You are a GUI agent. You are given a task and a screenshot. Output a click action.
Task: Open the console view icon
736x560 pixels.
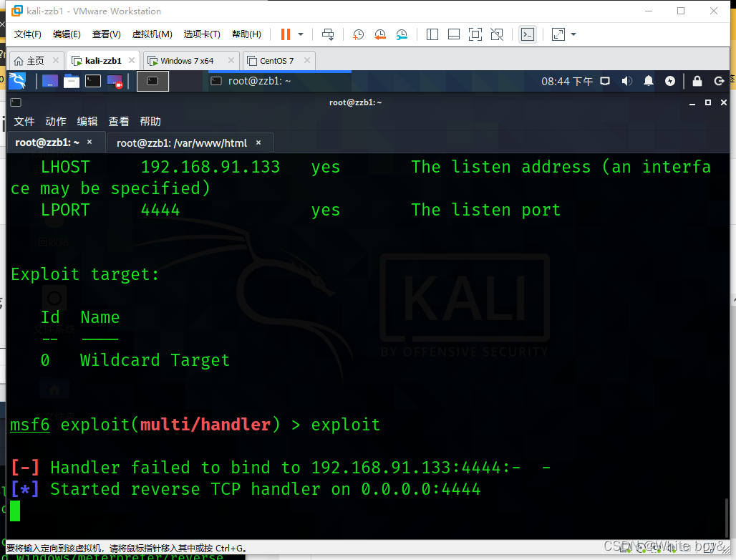[528, 34]
